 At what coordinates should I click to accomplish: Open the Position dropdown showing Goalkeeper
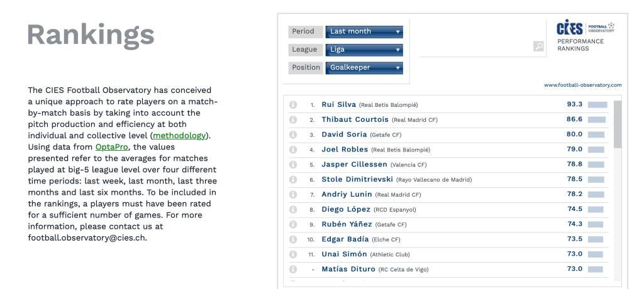[x=364, y=67]
